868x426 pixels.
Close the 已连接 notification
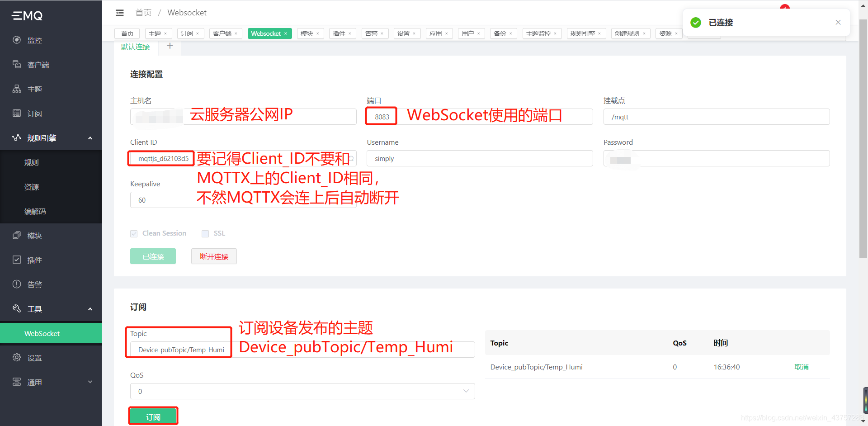coord(838,22)
